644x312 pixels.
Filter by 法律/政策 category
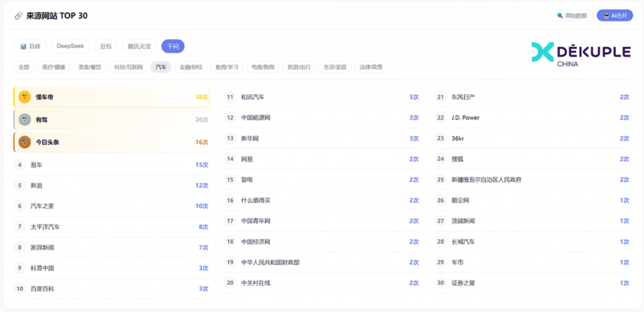[371, 67]
